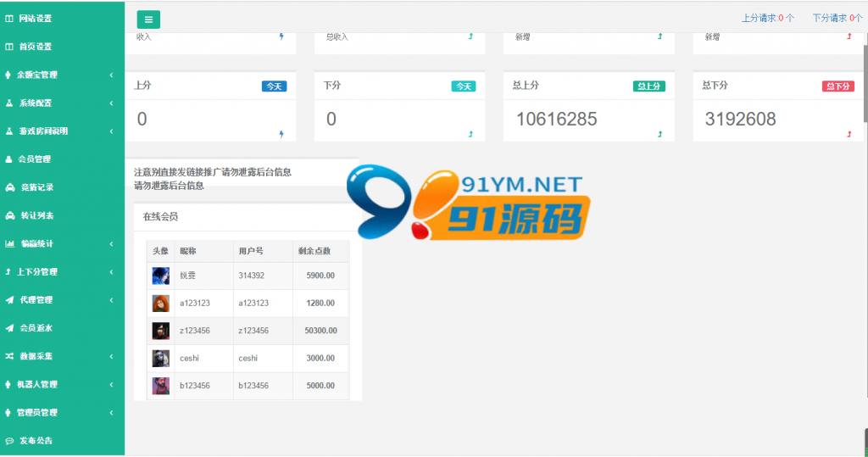
Task: Expand the 余额宝管理 submenu chevron
Action: (x=111, y=75)
